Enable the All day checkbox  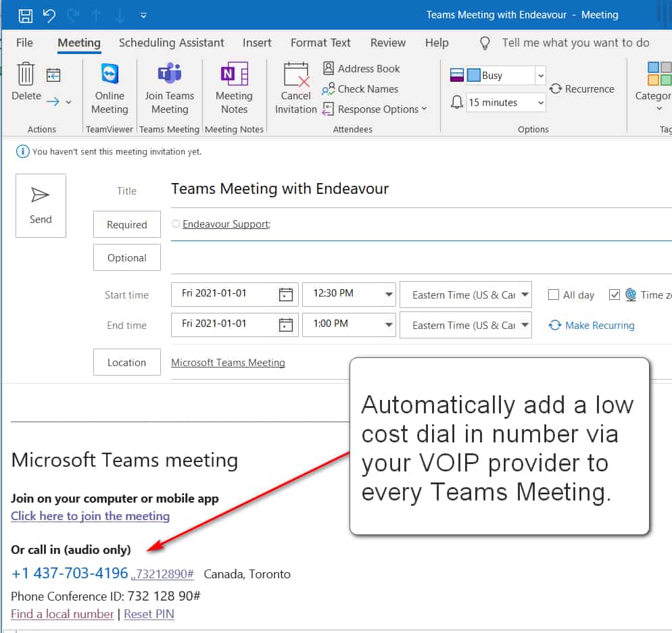554,295
